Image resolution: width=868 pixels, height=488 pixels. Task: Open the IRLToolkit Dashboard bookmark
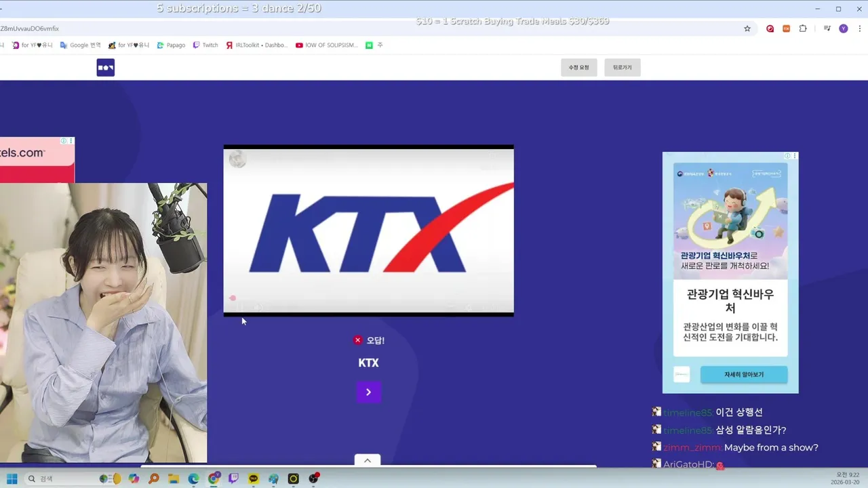pos(256,45)
